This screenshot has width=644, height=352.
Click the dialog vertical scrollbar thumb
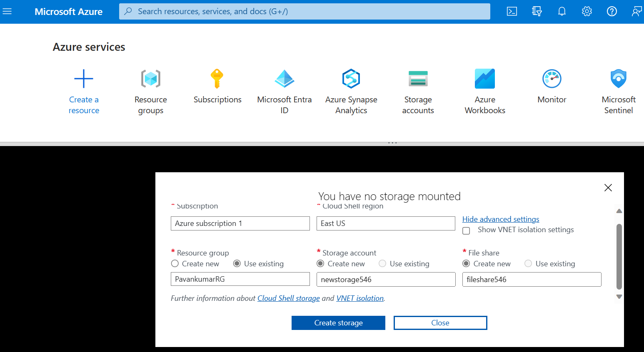(619, 256)
